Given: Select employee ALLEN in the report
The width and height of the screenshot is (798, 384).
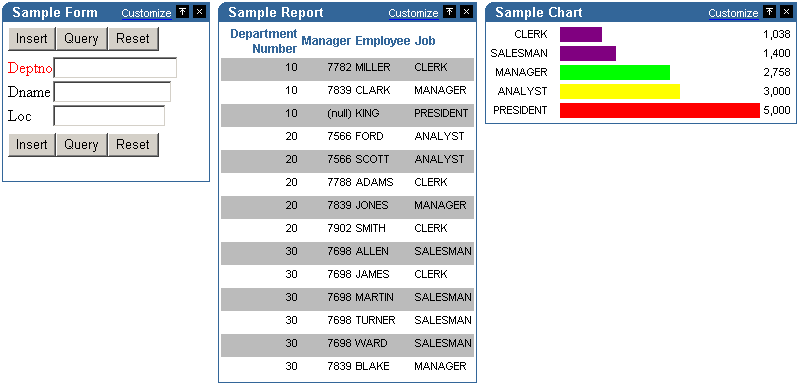Looking at the screenshot, I should 372,251.
